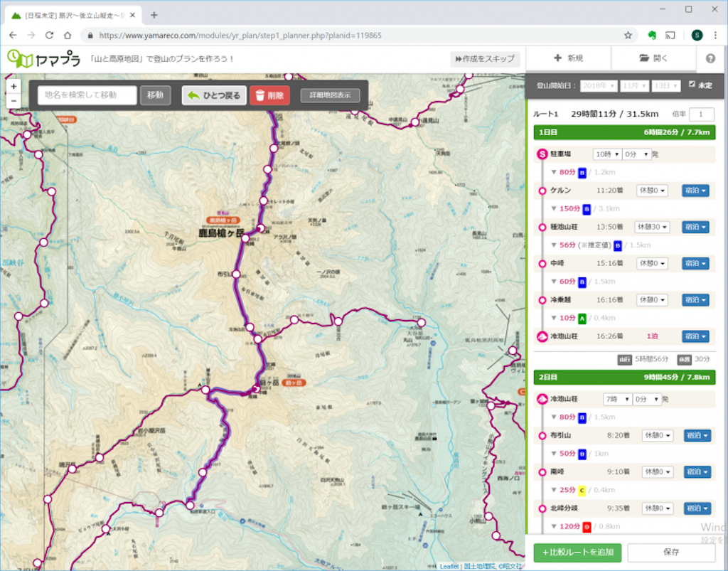Open the 2018年 year dropdown
Image resolution: width=728 pixels, height=571 pixels.
click(x=599, y=86)
